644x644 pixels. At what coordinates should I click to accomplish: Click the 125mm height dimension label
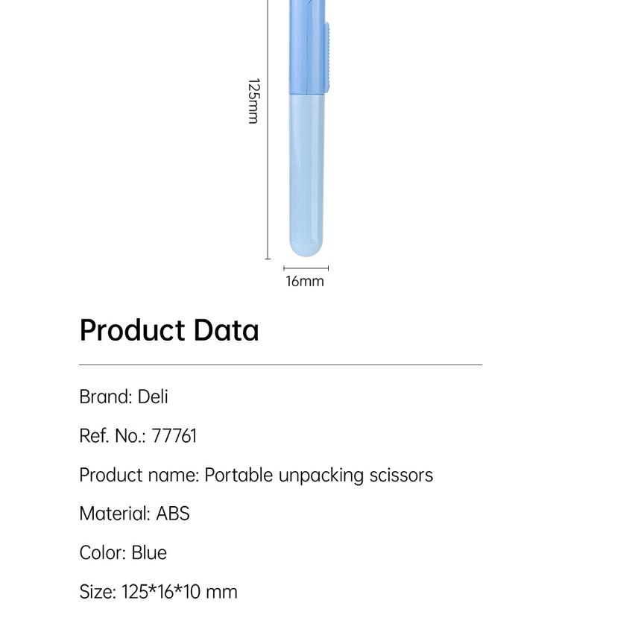253,101
